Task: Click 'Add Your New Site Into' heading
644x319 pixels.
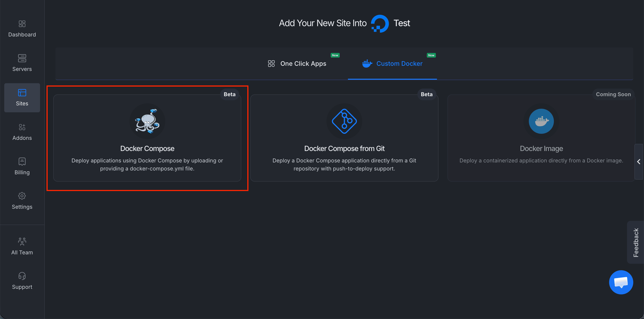Action: click(322, 23)
